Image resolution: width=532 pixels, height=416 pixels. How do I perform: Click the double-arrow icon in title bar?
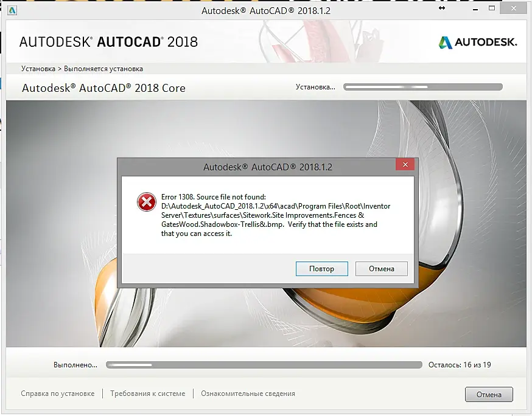(442, 8)
